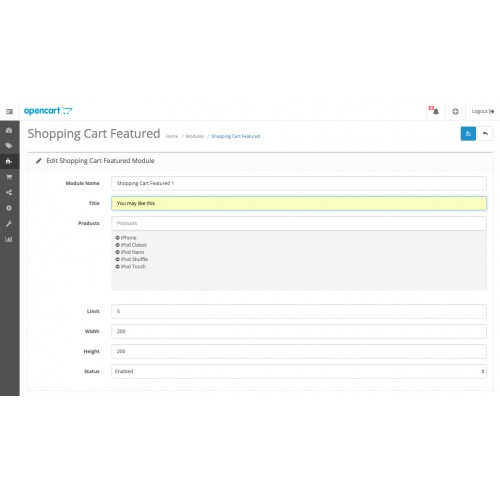Focus the Products autocomplete input field
Screen dimensions: 500x500
tap(299, 223)
